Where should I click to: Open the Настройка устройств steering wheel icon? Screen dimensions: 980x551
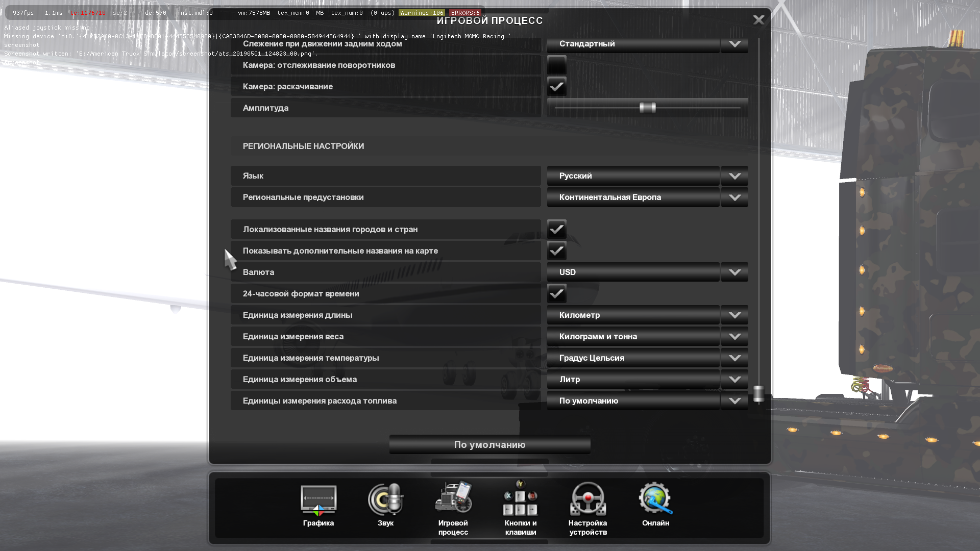[x=588, y=499]
